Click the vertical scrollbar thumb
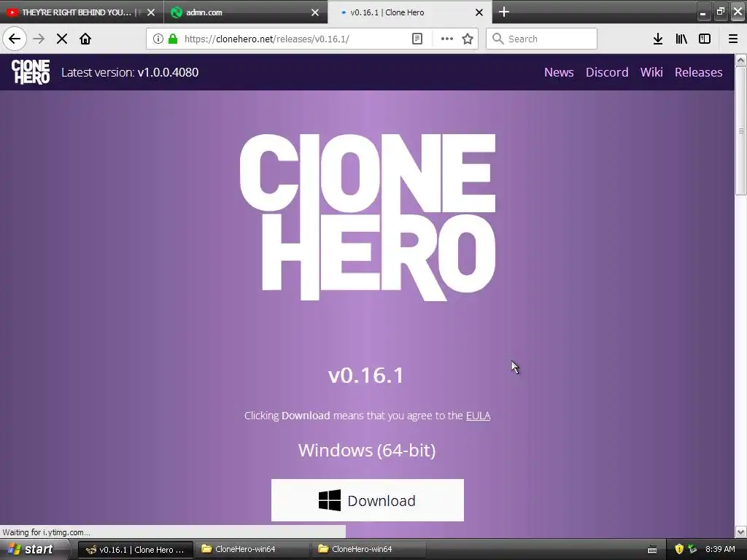The image size is (747, 560). 741,131
